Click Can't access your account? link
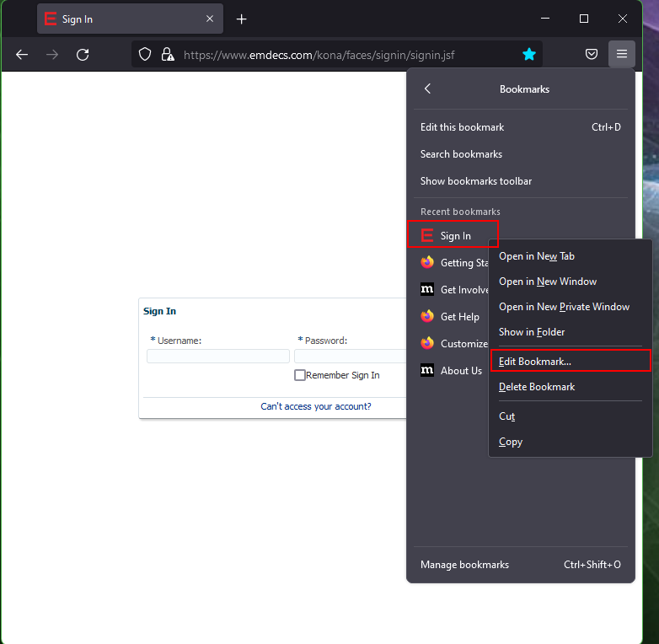 pos(316,406)
